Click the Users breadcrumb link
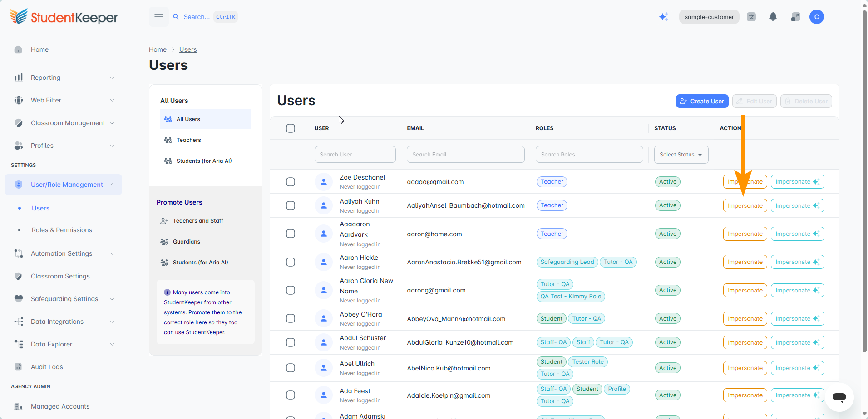868x419 pixels. point(187,49)
